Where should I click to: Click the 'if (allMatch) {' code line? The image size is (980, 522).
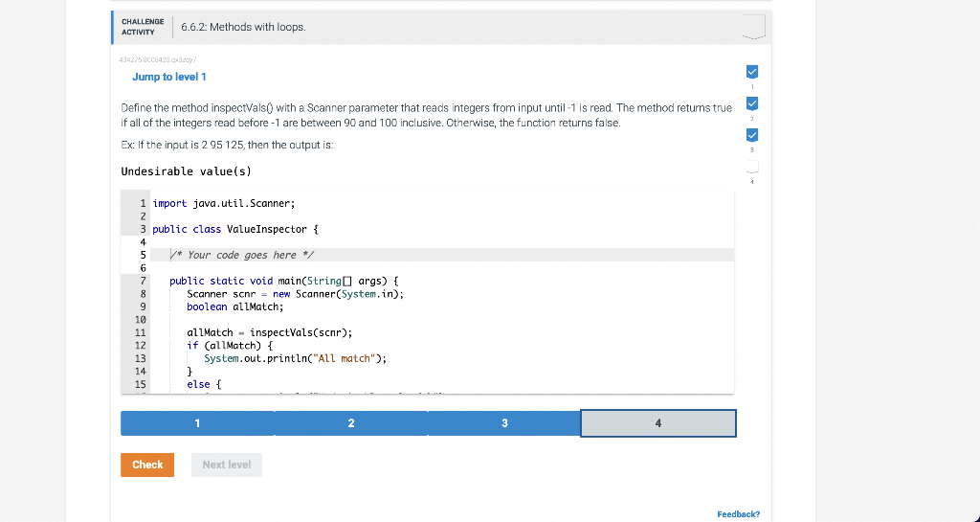(x=230, y=346)
